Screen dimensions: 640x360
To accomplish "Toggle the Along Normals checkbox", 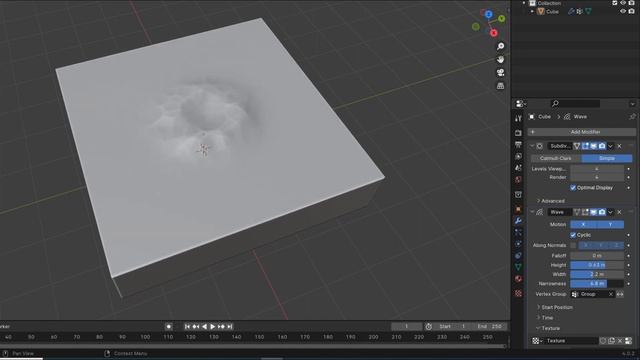I will point(573,245).
